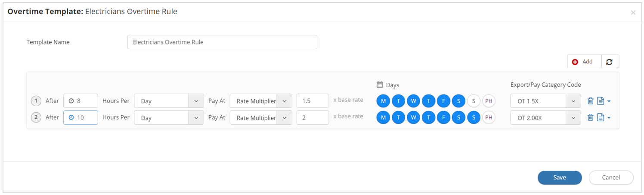Click the multiplier field showing 2
The image size is (644, 195).
point(313,117)
